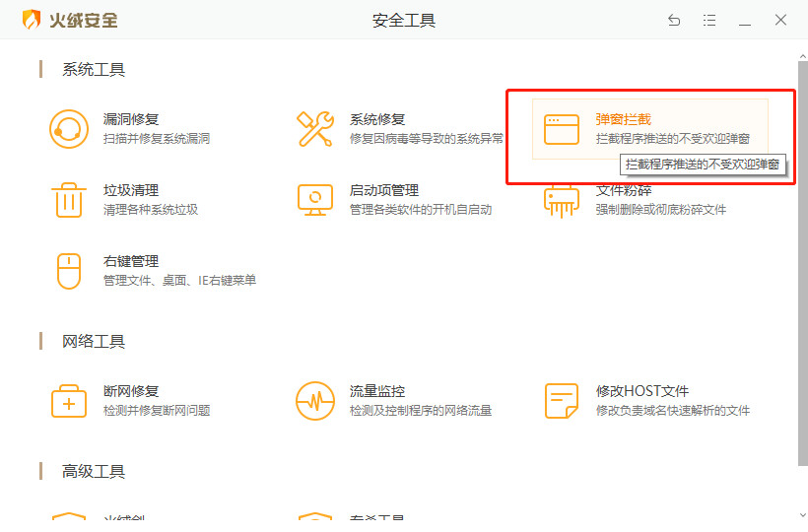Click description 清理各种系统垃圾
The width and height of the screenshot is (808, 532).
(x=151, y=210)
